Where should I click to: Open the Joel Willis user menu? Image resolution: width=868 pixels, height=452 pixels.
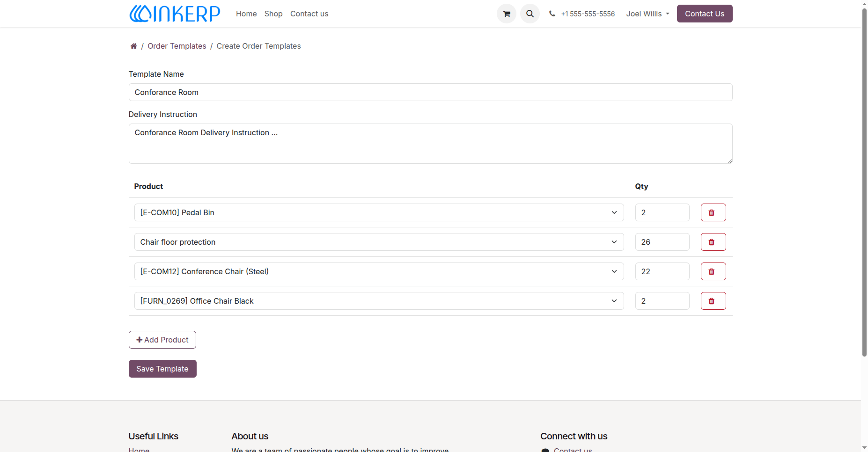click(647, 14)
